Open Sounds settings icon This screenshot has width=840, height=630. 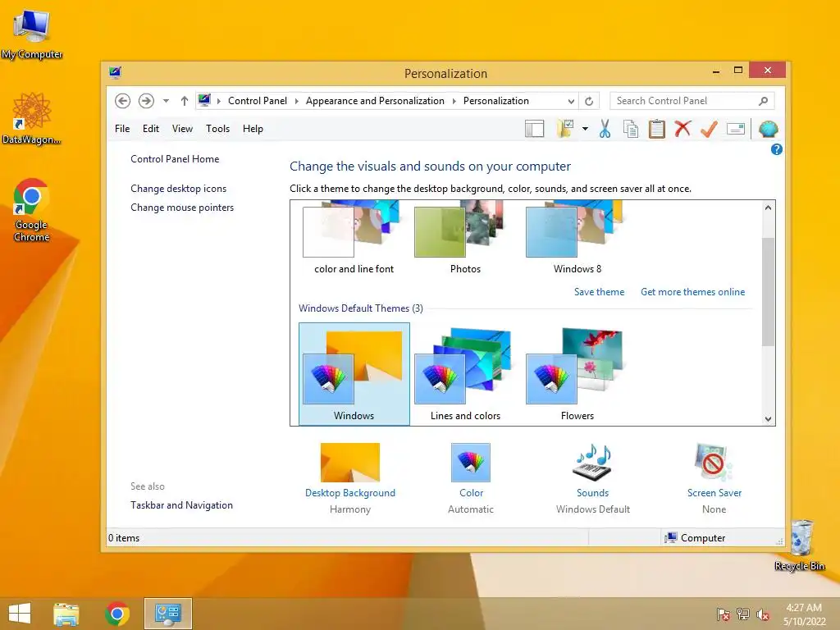coord(592,463)
